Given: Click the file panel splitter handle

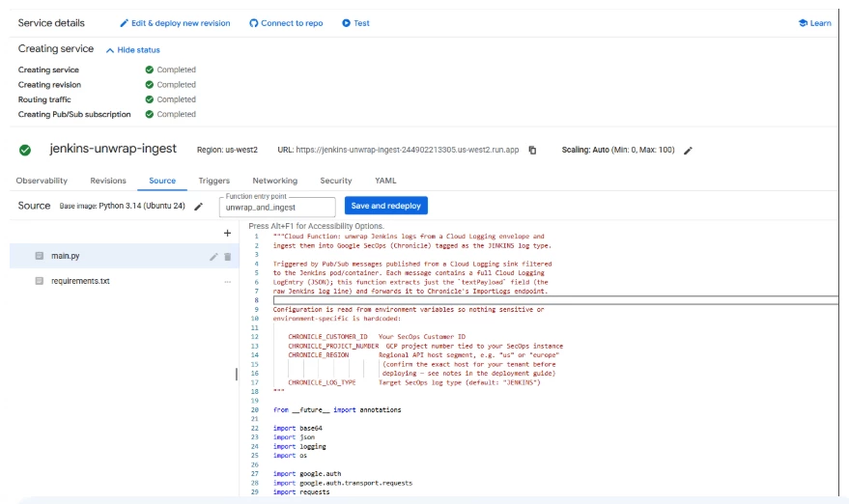Looking at the screenshot, I should pyautogui.click(x=237, y=374).
